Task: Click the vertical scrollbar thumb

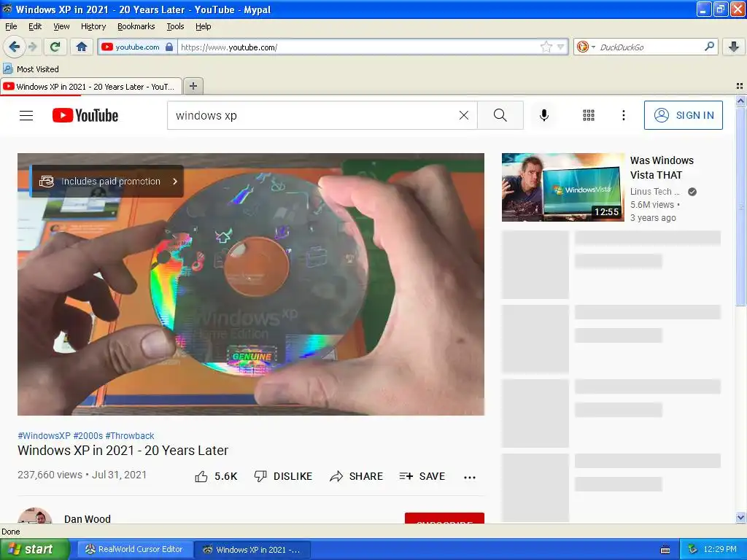Action: pos(740,206)
